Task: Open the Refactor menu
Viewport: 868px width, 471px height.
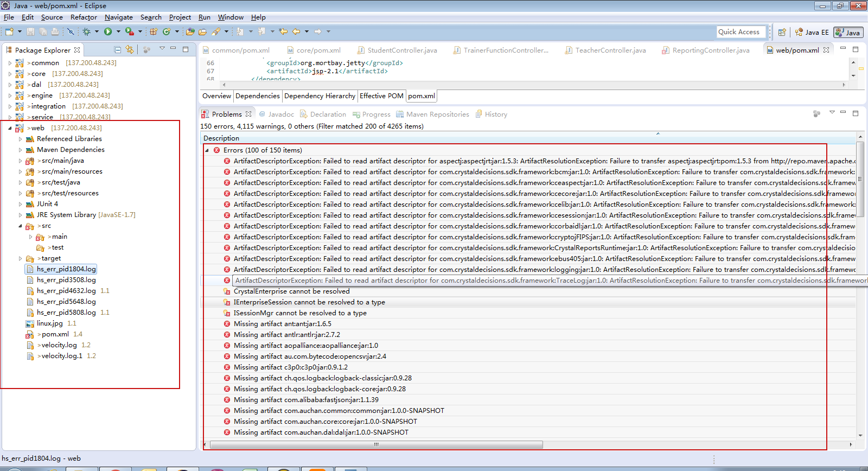Action: click(84, 17)
